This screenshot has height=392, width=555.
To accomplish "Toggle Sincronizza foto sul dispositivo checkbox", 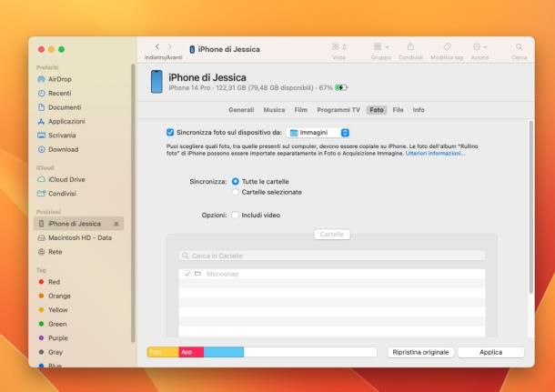I will tap(170, 132).
